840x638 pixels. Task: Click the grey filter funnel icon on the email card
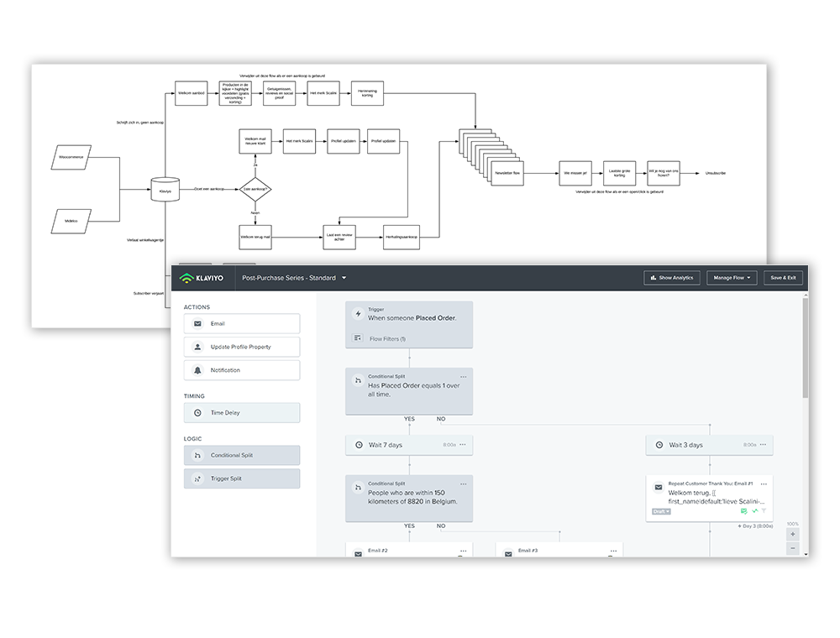pyautogui.click(x=764, y=511)
